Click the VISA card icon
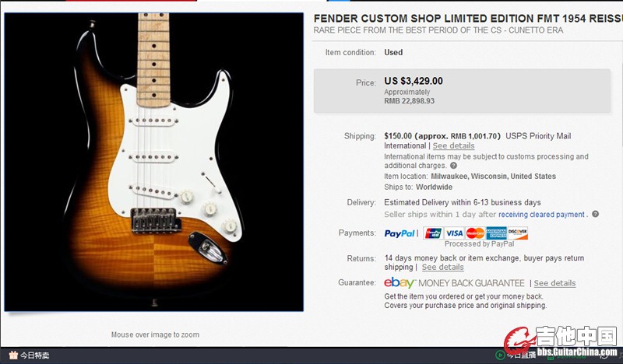Viewport: 623px width, 364px height. click(454, 233)
